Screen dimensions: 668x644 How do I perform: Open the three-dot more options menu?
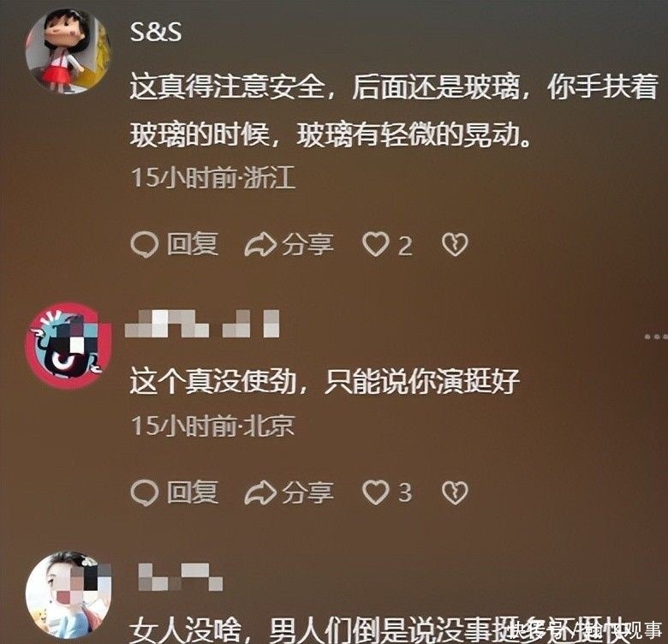coord(656,337)
